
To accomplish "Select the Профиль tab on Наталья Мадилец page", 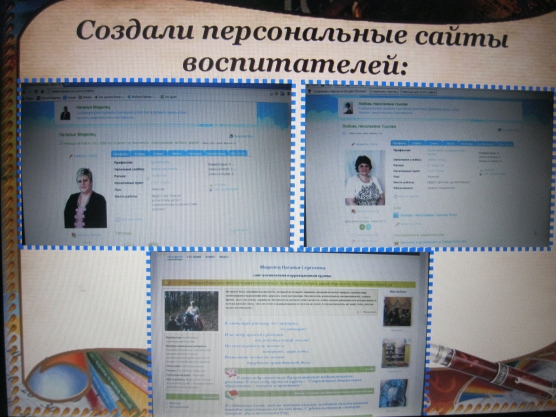I will 120,154.
